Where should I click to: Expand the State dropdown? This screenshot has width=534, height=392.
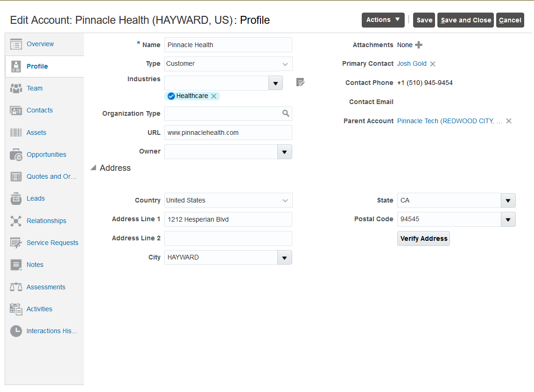click(x=508, y=201)
